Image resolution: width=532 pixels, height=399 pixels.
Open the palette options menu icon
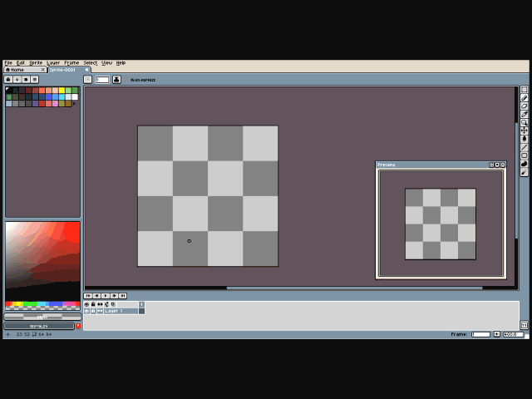(35, 80)
